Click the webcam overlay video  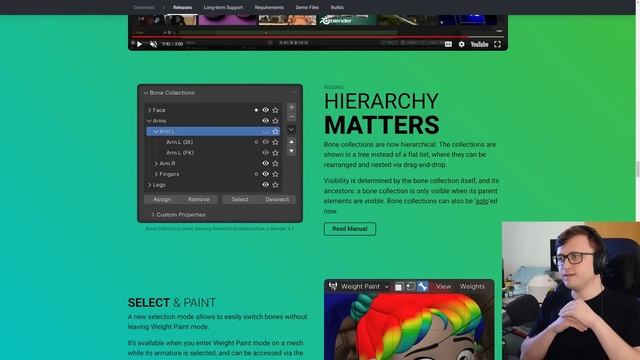571,291
